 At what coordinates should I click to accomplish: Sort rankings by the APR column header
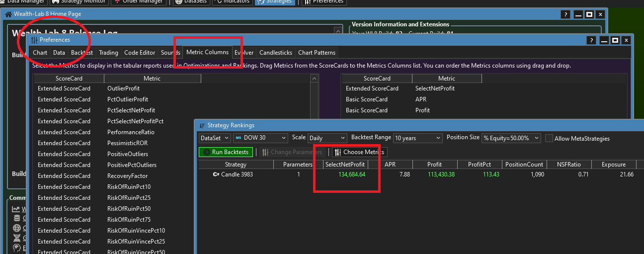[x=390, y=165]
